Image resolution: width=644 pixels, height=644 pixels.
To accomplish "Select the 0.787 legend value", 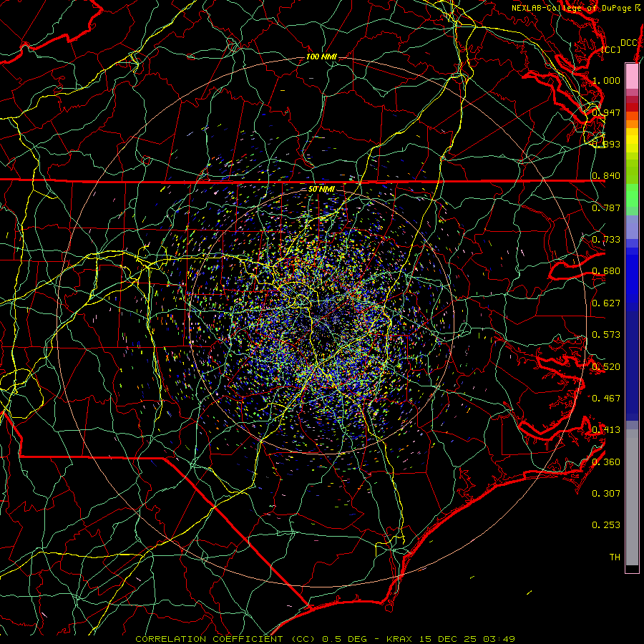I will click(x=606, y=208).
